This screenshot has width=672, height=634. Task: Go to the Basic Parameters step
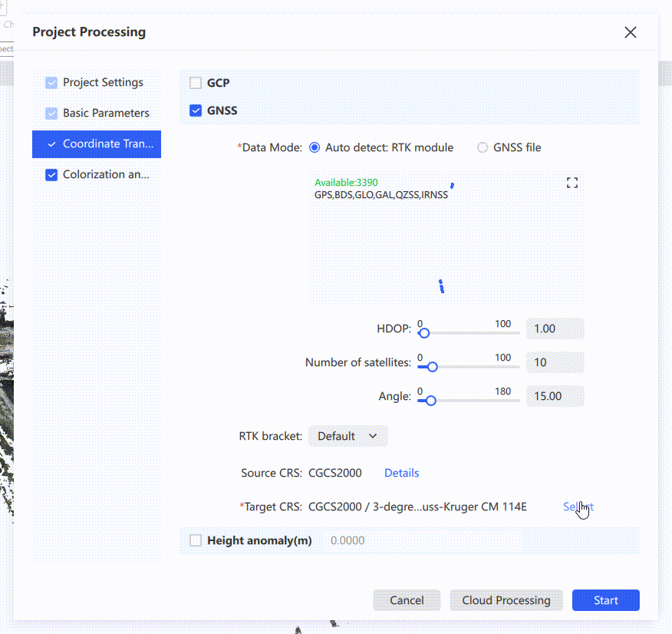(106, 113)
